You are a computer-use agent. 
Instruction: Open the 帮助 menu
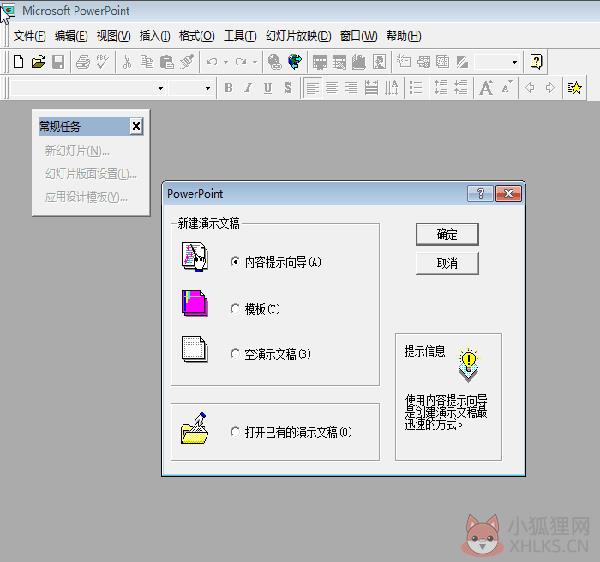pos(404,36)
